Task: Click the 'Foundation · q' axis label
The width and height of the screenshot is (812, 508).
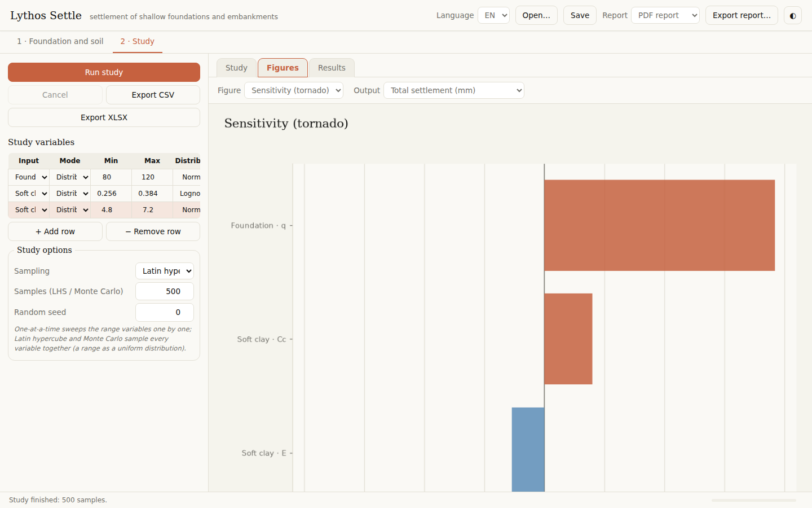Action: [x=258, y=226]
